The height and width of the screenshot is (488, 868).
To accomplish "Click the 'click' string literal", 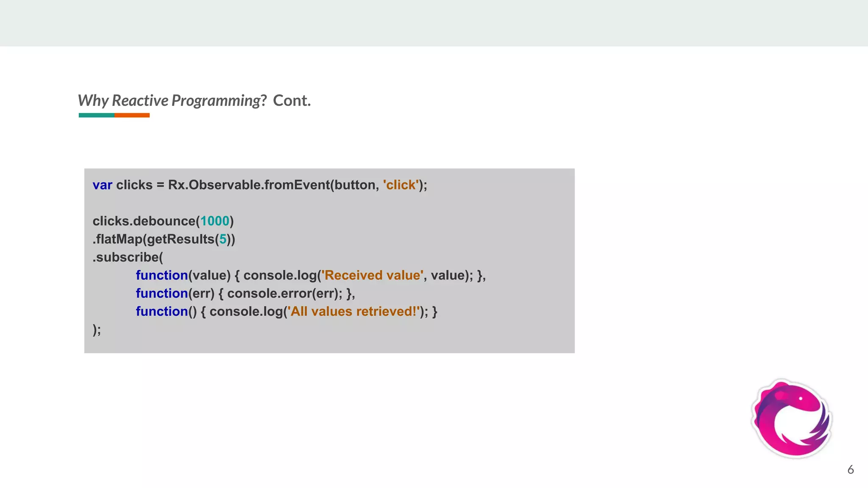I will (401, 185).
